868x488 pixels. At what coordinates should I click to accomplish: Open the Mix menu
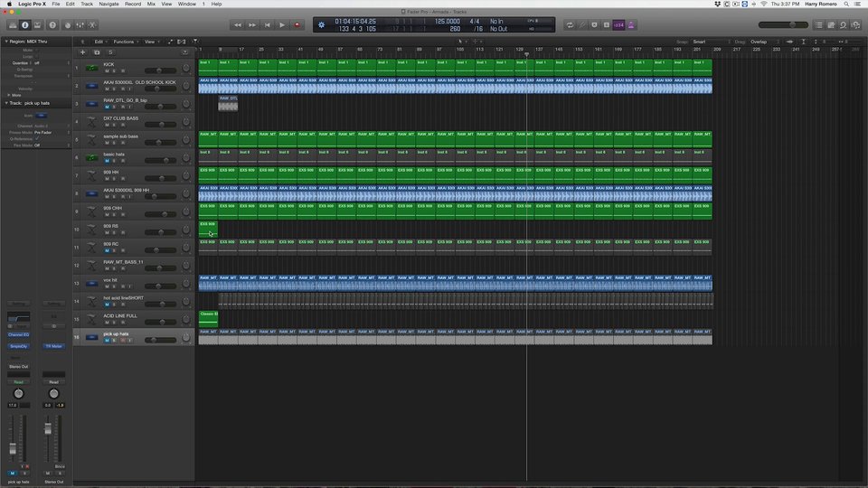[151, 4]
